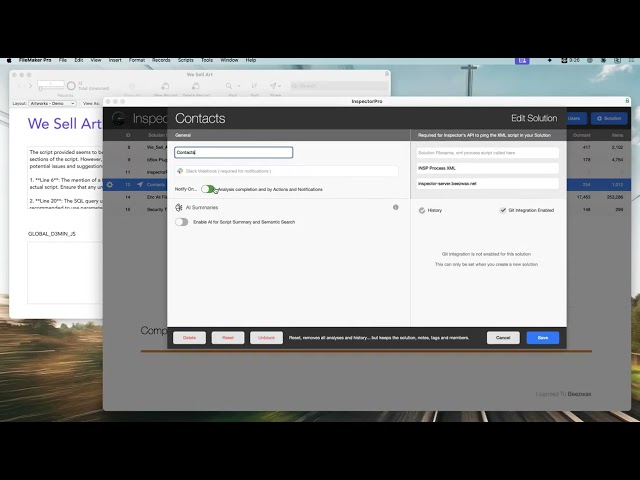Click the InspectorPro logo icon
This screenshot has width=640, height=480.
(x=119, y=118)
